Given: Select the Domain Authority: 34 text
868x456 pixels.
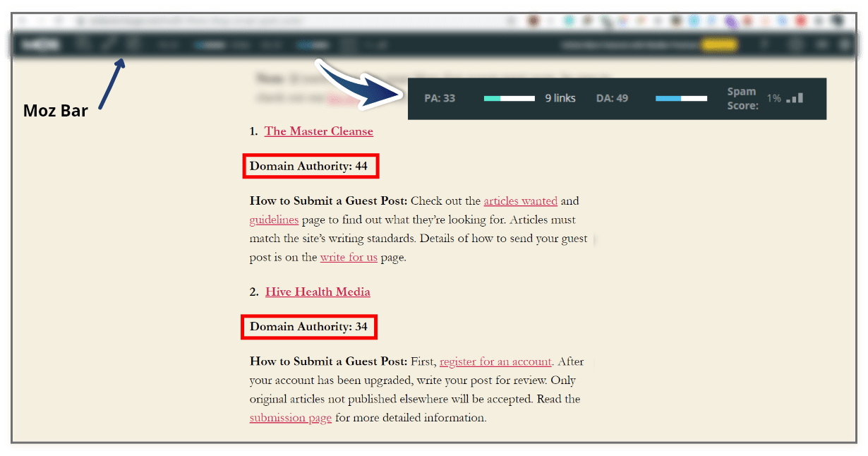Looking at the screenshot, I should point(308,327).
